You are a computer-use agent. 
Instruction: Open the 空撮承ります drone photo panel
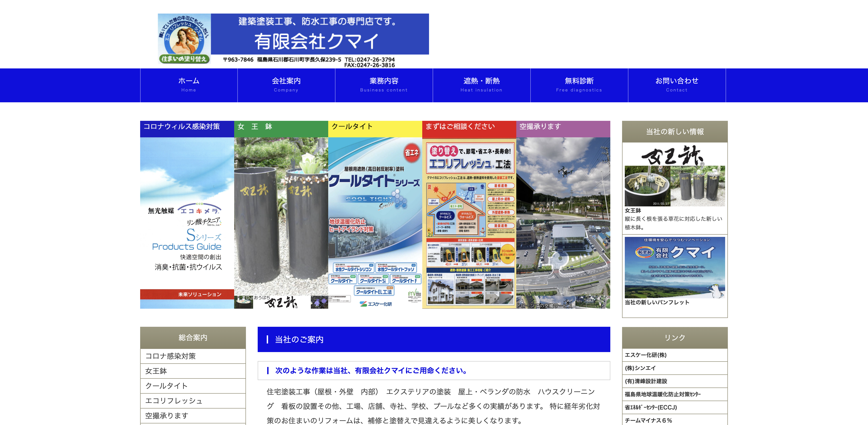point(563,215)
